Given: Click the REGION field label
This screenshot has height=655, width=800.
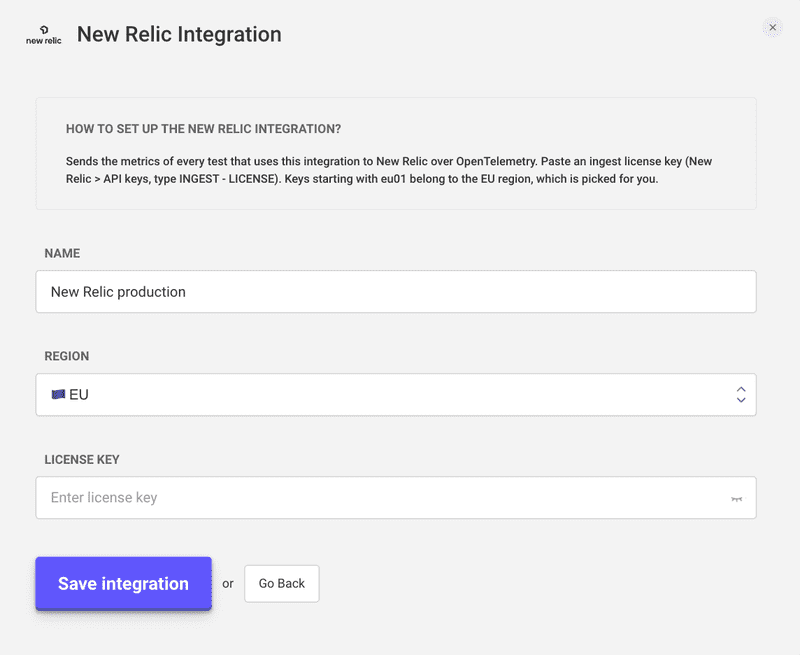Looking at the screenshot, I should tap(67, 356).
